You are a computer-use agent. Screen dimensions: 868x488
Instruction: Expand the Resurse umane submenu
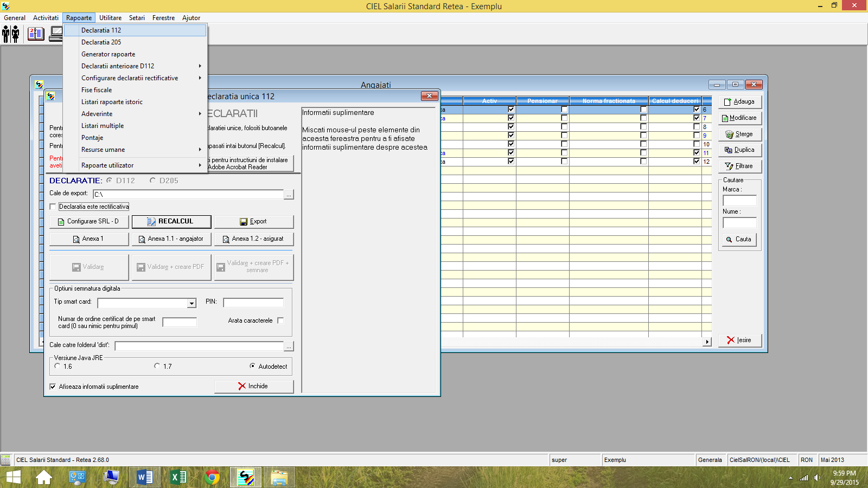136,150
